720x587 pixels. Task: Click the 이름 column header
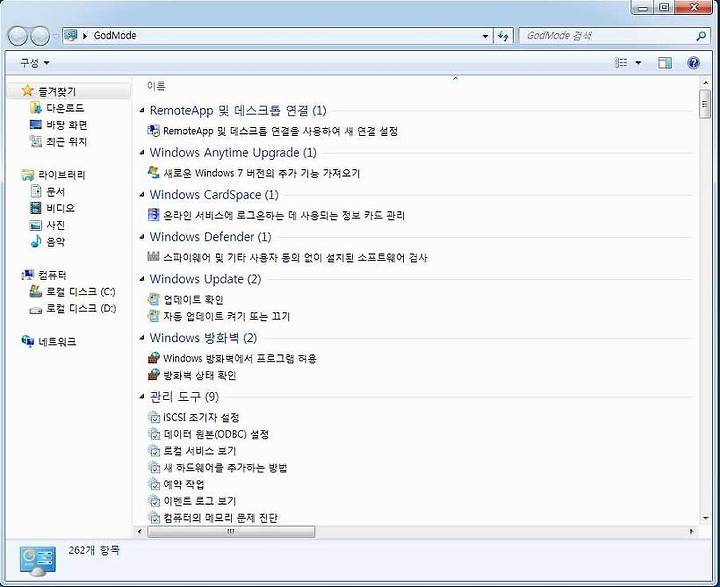click(x=156, y=86)
